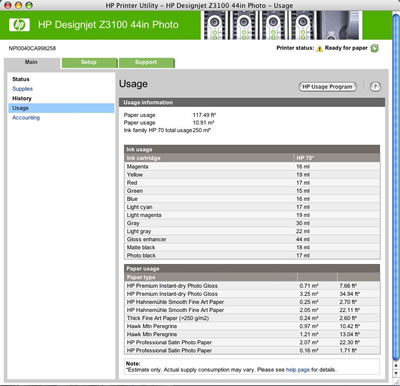Click the printer cartridge header image

coord(281,25)
